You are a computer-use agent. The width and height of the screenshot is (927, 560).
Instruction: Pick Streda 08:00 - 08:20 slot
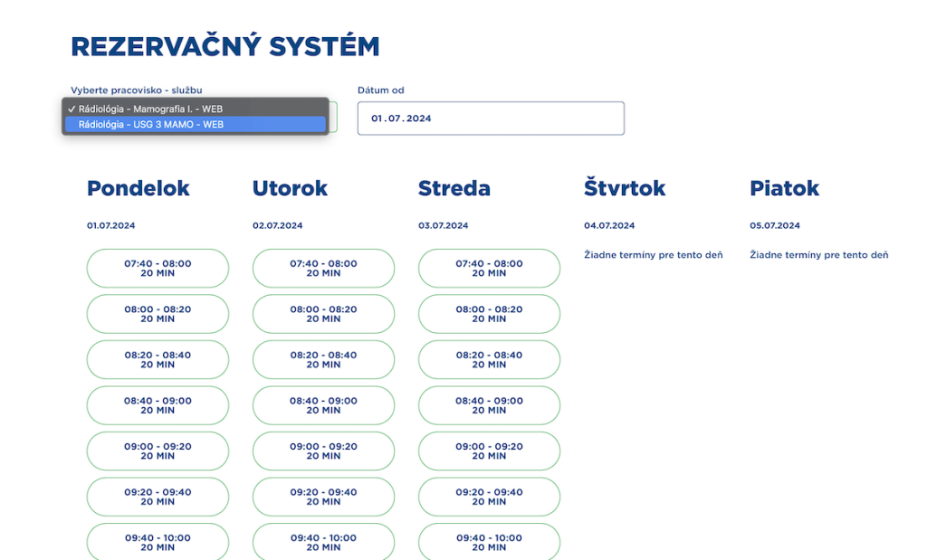[490, 314]
